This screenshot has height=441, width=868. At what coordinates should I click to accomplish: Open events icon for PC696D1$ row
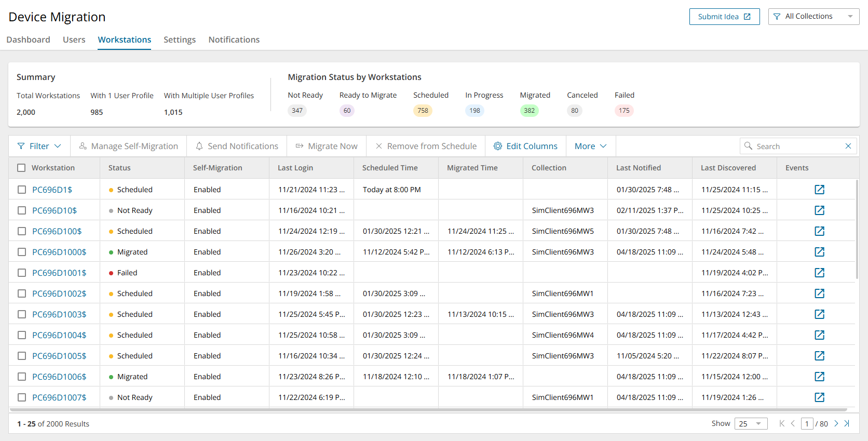point(819,190)
